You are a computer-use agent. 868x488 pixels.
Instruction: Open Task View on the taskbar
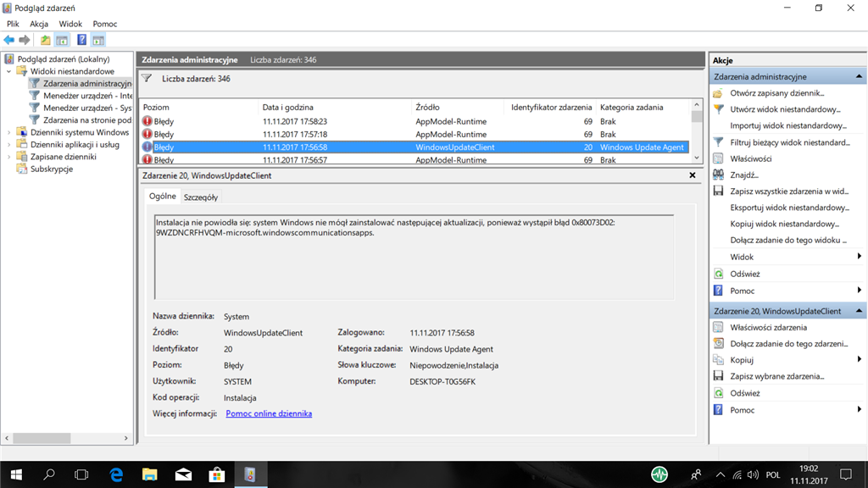tap(81, 474)
